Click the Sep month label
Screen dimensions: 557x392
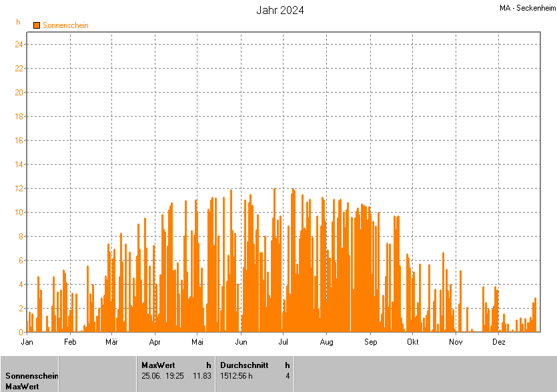(x=370, y=342)
